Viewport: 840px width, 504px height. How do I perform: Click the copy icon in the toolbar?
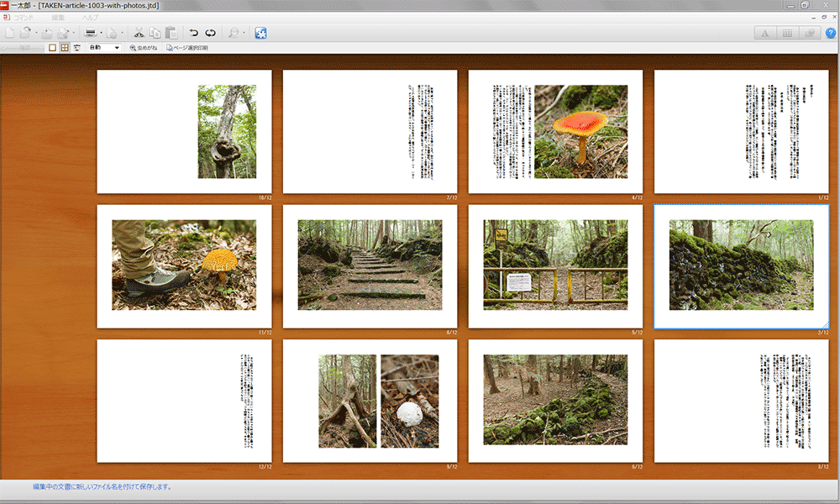point(155,33)
